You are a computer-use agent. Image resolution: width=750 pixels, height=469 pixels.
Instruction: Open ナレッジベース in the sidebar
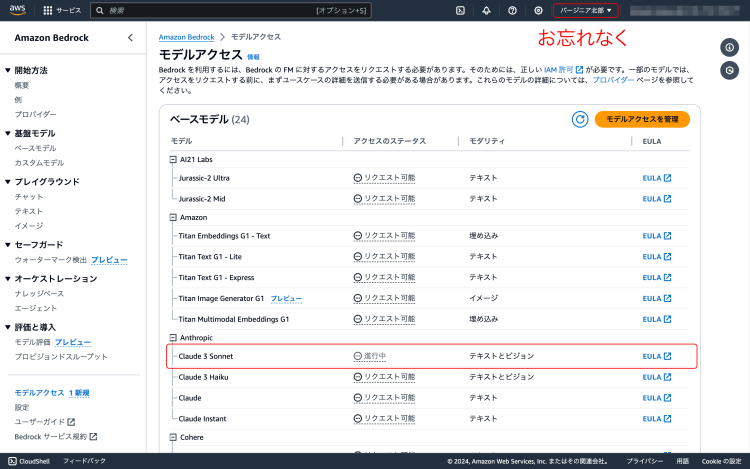point(39,294)
